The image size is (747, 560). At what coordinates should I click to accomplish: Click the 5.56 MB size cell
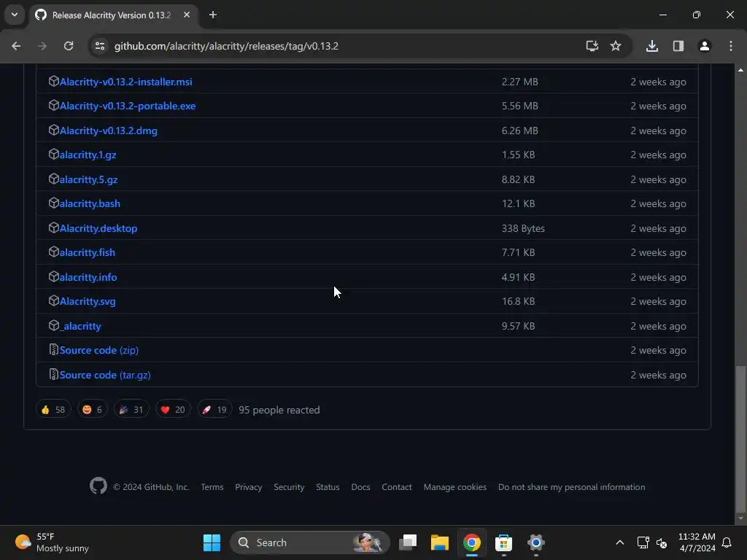[519, 106]
